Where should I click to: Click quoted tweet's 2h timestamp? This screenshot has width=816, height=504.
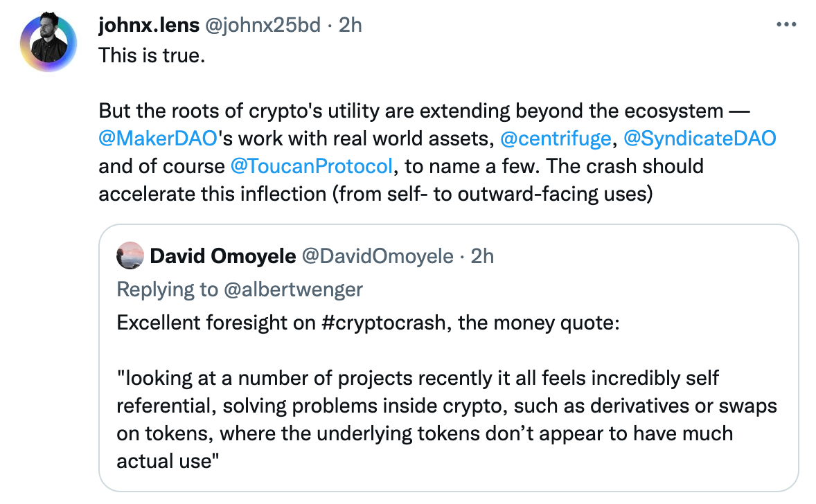point(482,256)
